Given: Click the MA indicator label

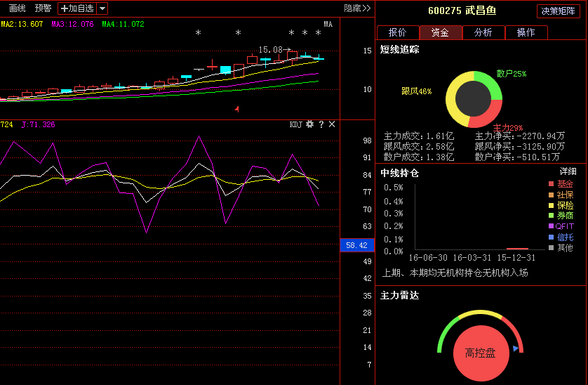Looking at the screenshot, I should click(x=328, y=24).
